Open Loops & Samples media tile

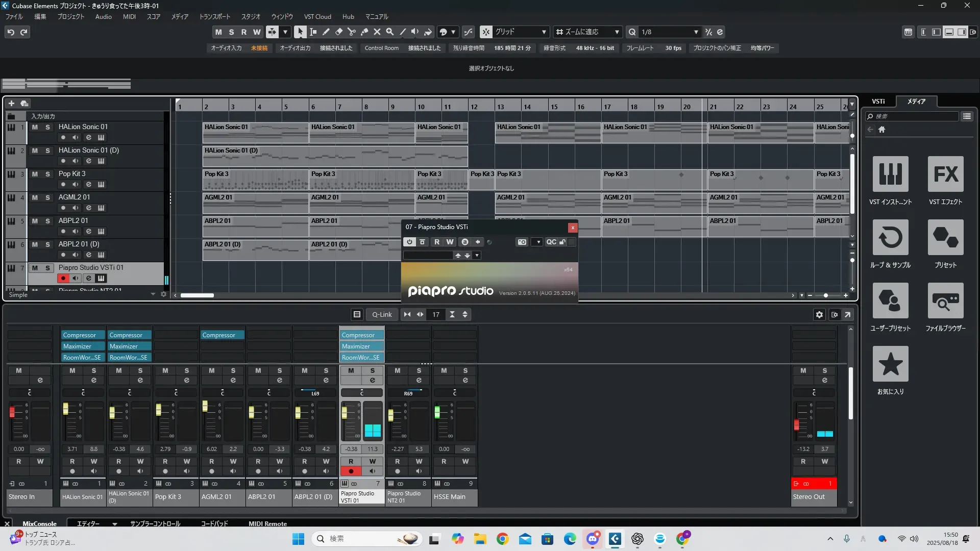click(x=890, y=238)
